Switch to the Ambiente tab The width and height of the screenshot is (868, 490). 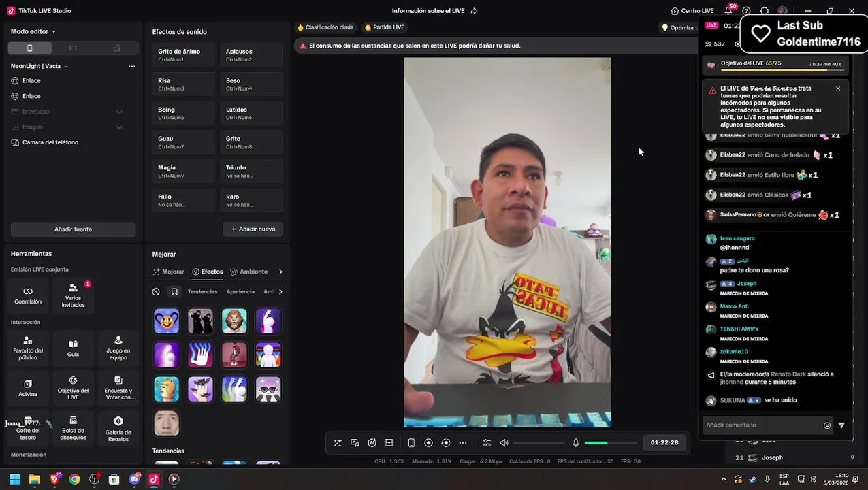point(248,272)
